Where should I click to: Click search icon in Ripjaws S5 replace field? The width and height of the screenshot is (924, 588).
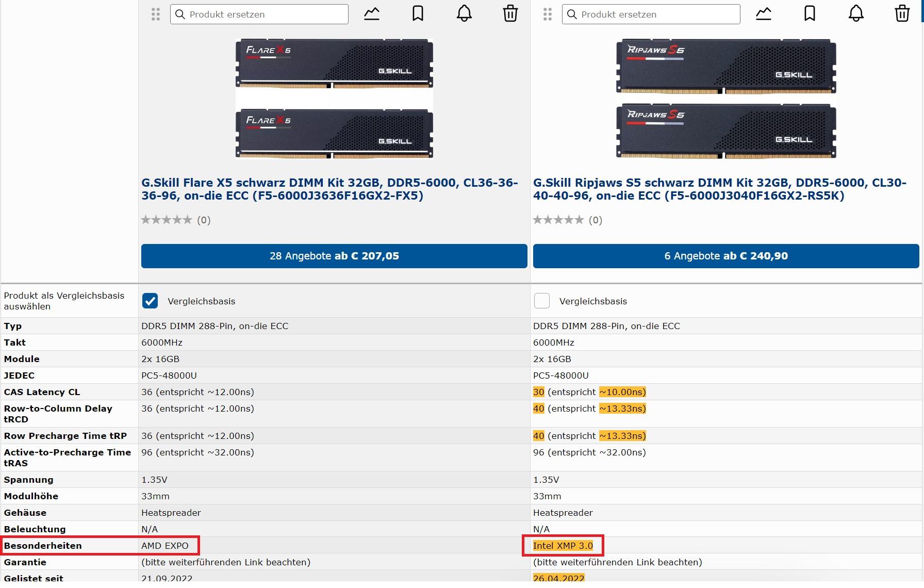(572, 14)
